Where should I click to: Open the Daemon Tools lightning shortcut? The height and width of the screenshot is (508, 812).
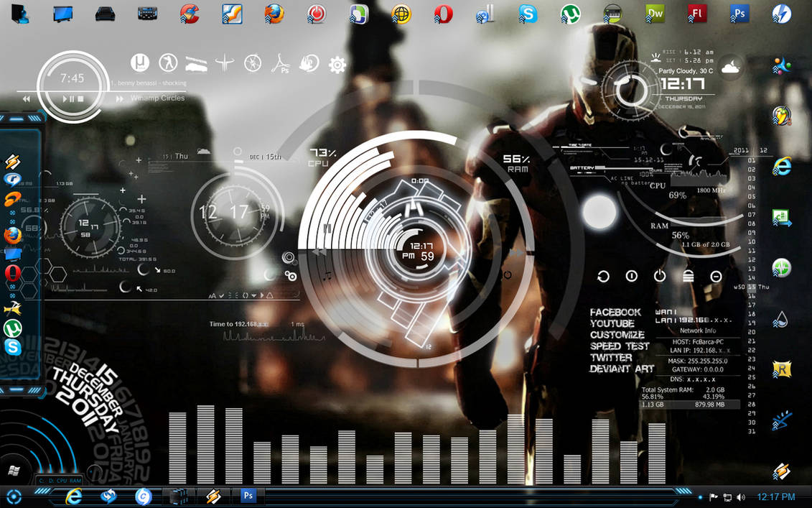(x=781, y=14)
